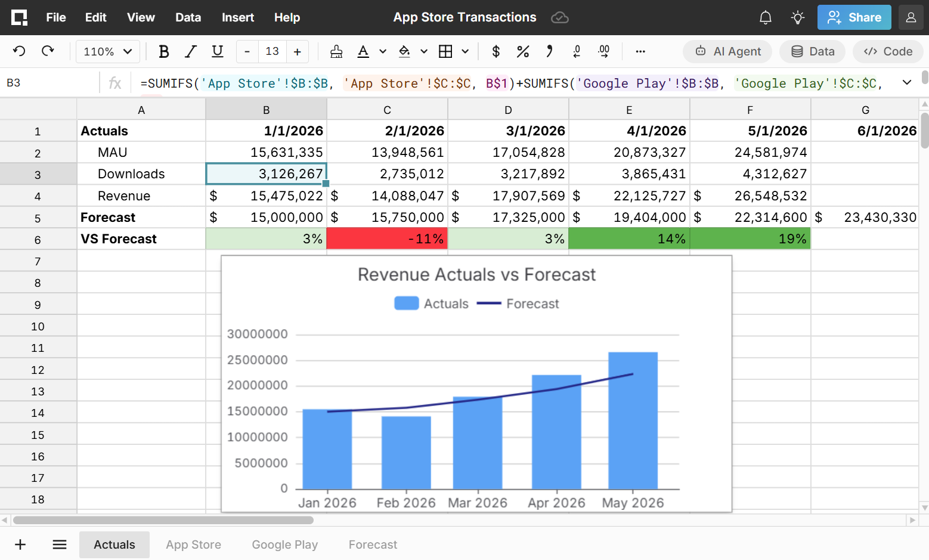Click the clear formatting icon
Screen dimensions: 929x560
tap(336, 51)
